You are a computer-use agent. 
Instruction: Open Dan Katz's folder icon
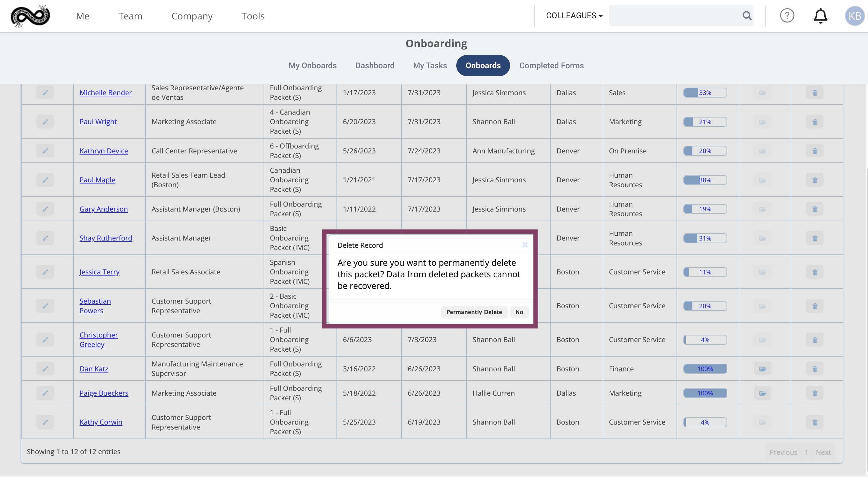(762, 368)
